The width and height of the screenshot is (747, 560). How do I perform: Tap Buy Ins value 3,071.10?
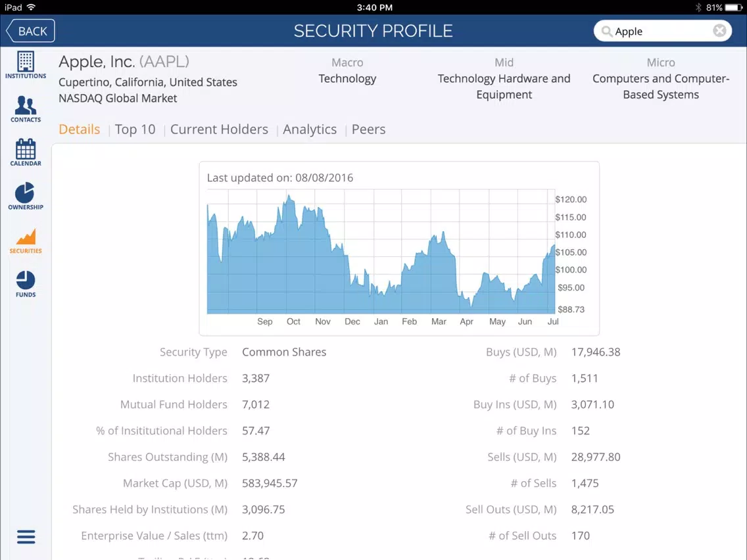tap(592, 404)
